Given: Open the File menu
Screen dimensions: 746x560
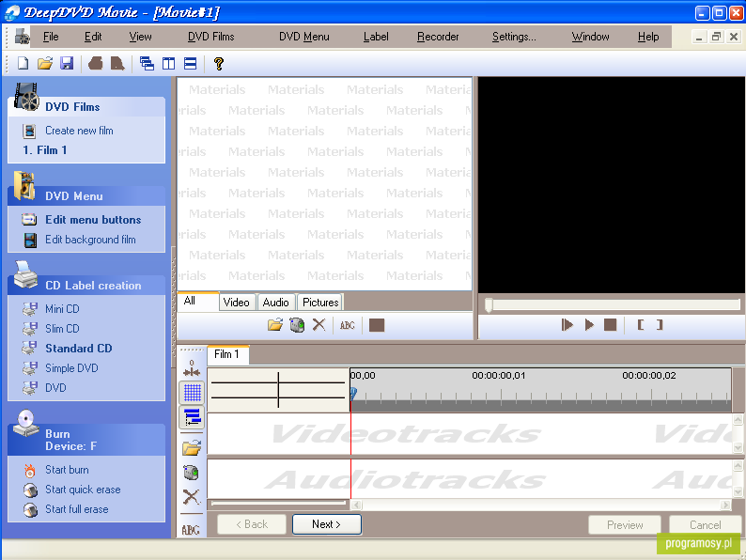Looking at the screenshot, I should pos(51,37).
